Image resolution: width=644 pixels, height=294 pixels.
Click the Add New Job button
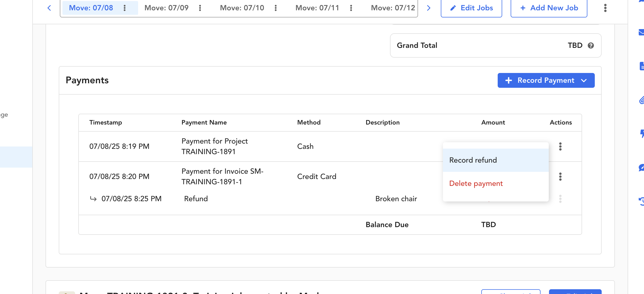tap(549, 8)
